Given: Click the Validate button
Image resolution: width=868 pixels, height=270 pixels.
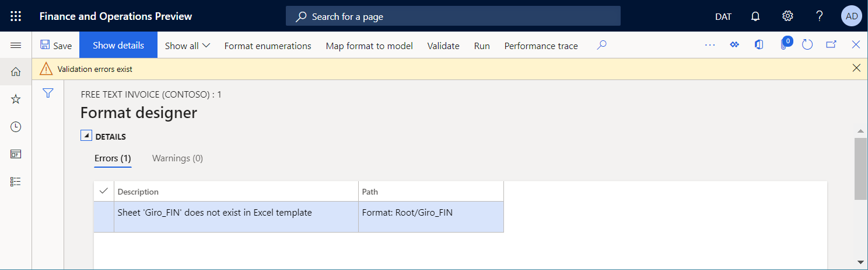Looking at the screenshot, I should coord(443,46).
